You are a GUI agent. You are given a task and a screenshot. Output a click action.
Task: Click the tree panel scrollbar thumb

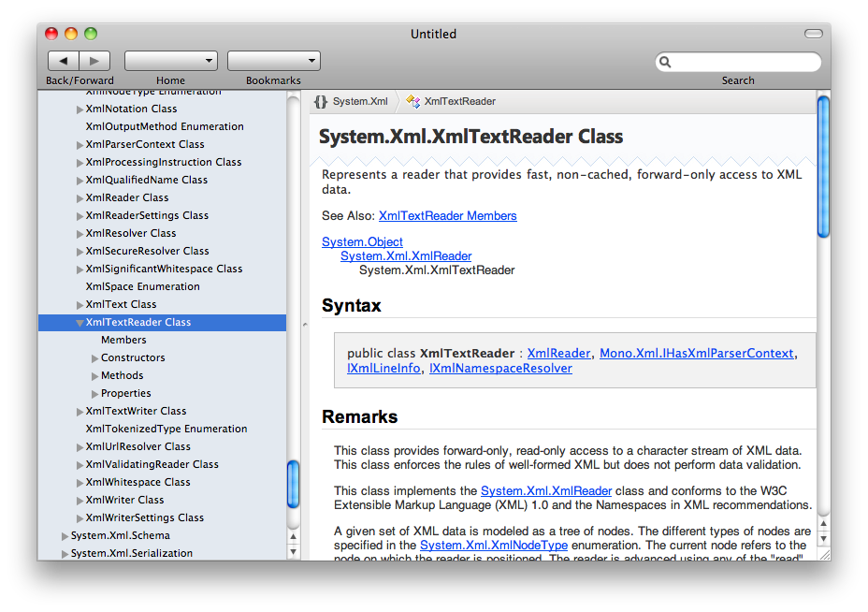294,484
